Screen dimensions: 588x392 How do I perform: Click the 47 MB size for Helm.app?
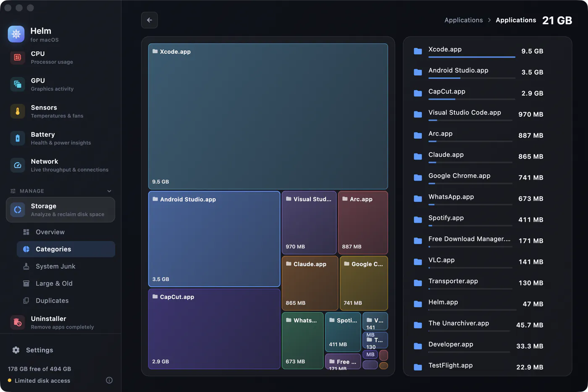point(533,304)
